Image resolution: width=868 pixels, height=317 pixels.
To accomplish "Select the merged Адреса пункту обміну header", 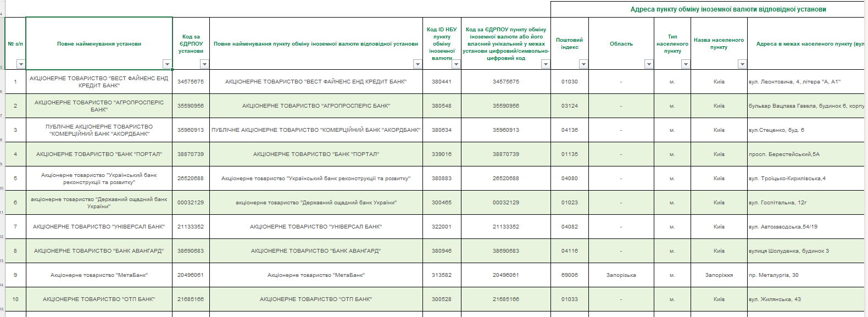I will pyautogui.click(x=728, y=9).
